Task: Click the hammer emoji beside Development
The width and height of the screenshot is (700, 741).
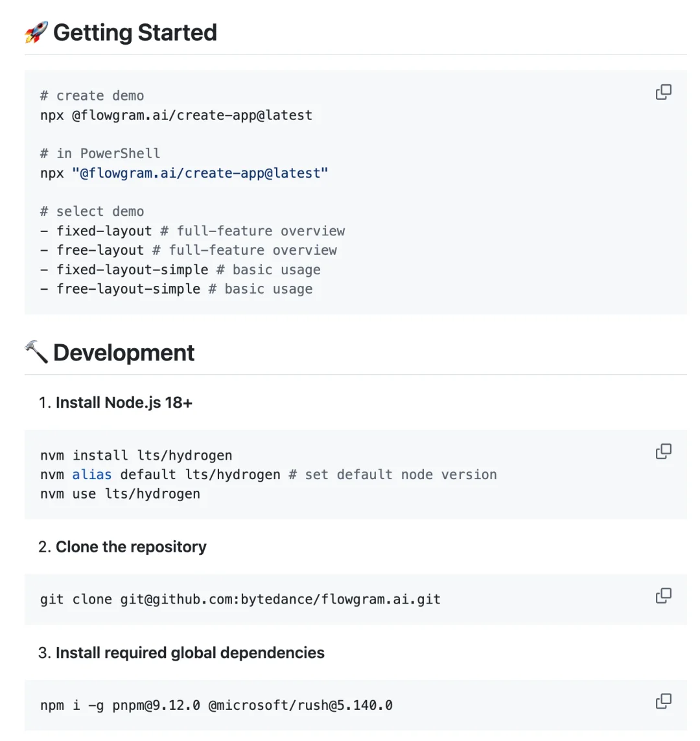Action: 36,352
